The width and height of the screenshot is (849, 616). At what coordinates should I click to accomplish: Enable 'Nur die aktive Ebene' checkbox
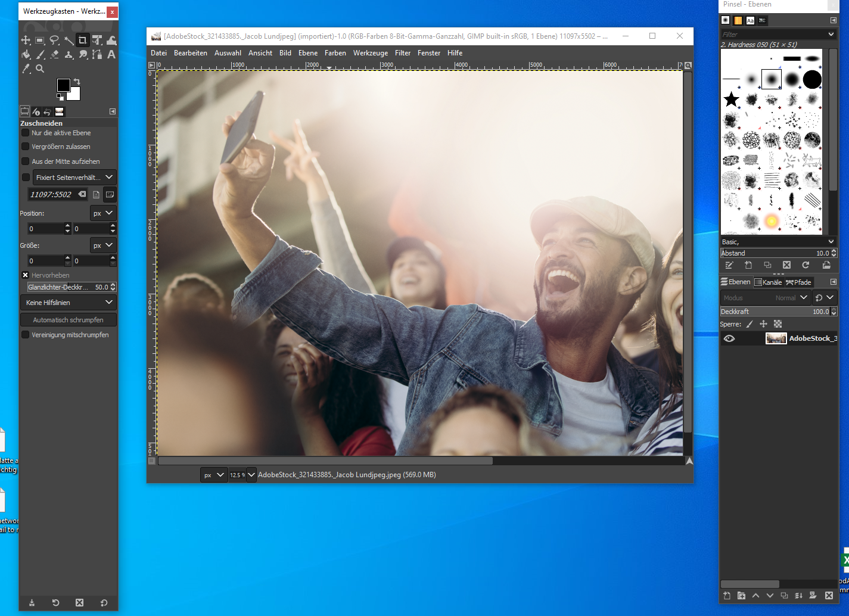26,133
